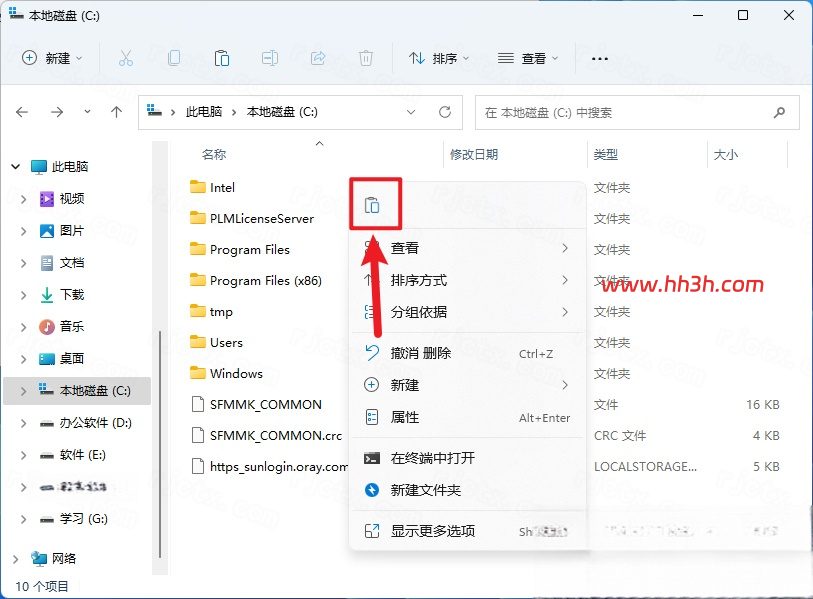This screenshot has width=813, height=599.
Task: Click the search magnifier icon
Action: point(779,112)
